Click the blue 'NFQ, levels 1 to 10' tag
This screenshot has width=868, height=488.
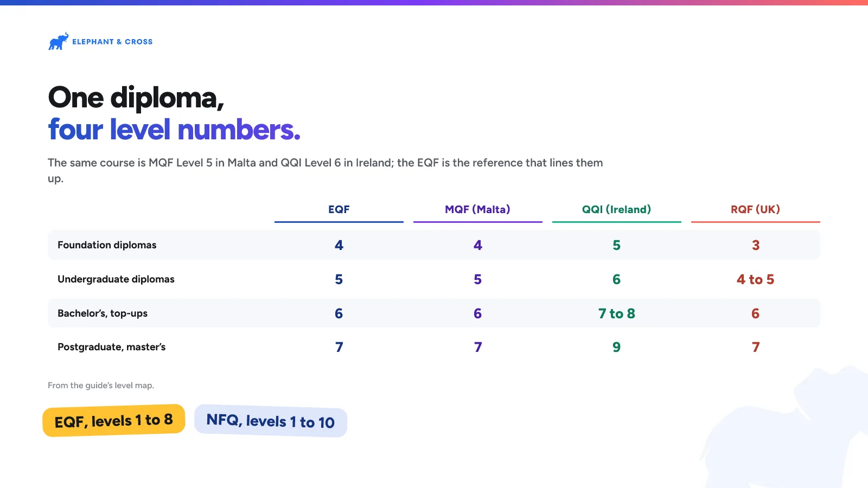click(x=271, y=421)
